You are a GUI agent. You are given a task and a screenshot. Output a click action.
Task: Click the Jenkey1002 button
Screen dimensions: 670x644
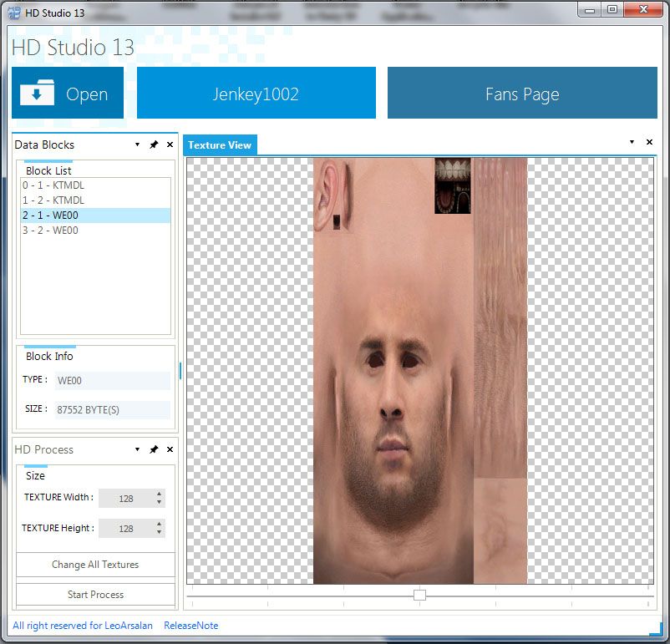tap(256, 94)
